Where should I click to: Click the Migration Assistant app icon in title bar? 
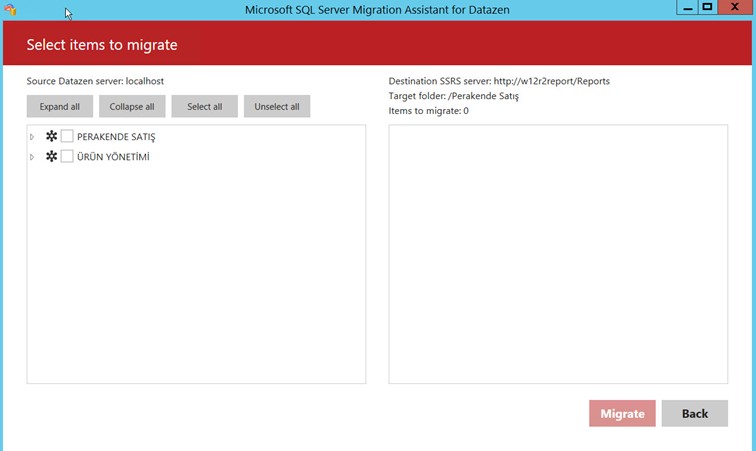[11, 9]
